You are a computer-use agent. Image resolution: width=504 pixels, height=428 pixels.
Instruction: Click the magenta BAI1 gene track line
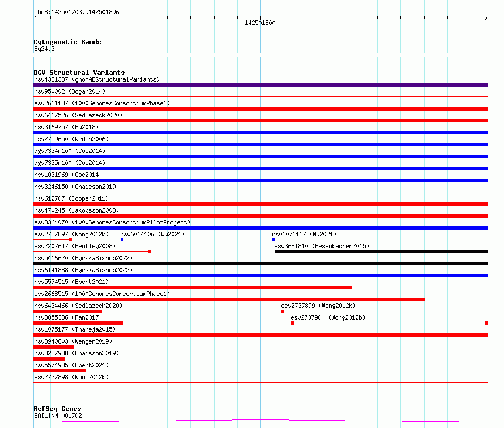click(x=260, y=421)
